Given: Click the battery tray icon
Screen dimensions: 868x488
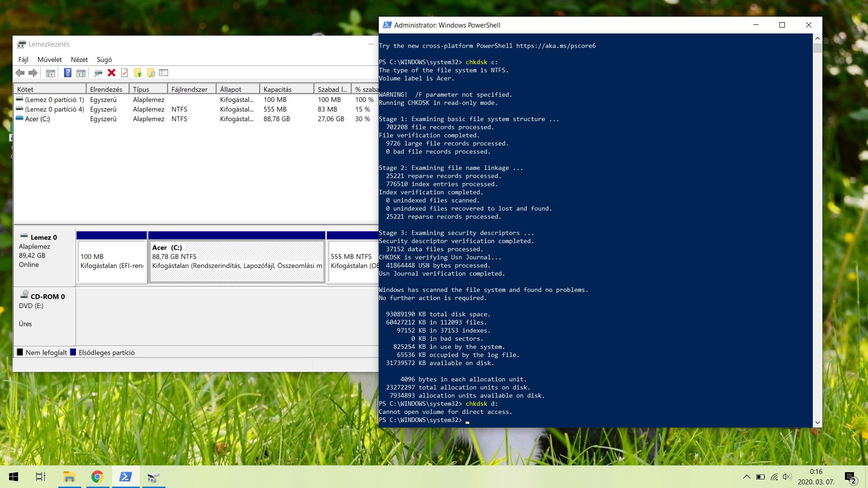Looking at the screenshot, I should pyautogui.click(x=760, y=477).
